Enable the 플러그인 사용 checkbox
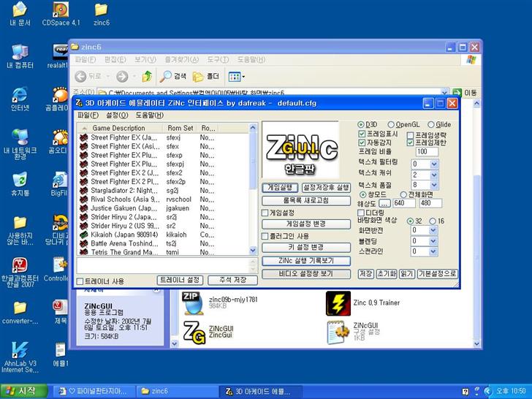The height and width of the screenshot is (399, 532). pyautogui.click(x=265, y=236)
